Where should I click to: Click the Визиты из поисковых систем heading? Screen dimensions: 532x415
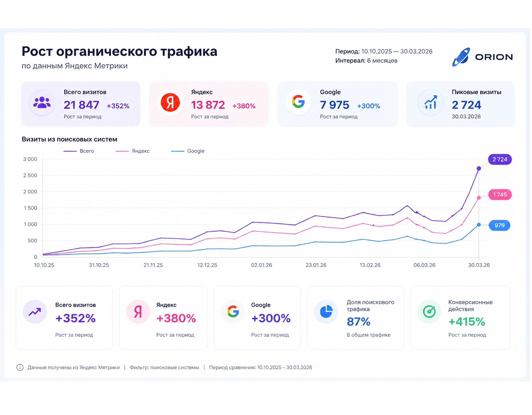pyautogui.click(x=69, y=139)
